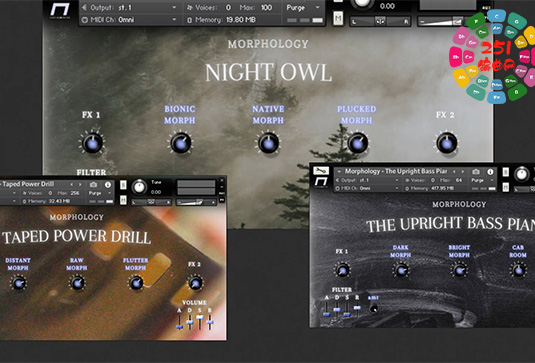Viewport: 535px width, 363px height.
Task: Click the Flutter Morph knob
Action: pos(136,283)
